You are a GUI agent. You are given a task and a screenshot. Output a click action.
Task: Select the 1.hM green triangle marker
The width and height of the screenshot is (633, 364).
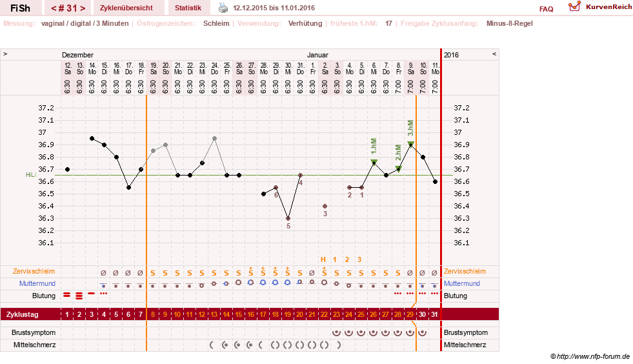pyautogui.click(x=374, y=163)
